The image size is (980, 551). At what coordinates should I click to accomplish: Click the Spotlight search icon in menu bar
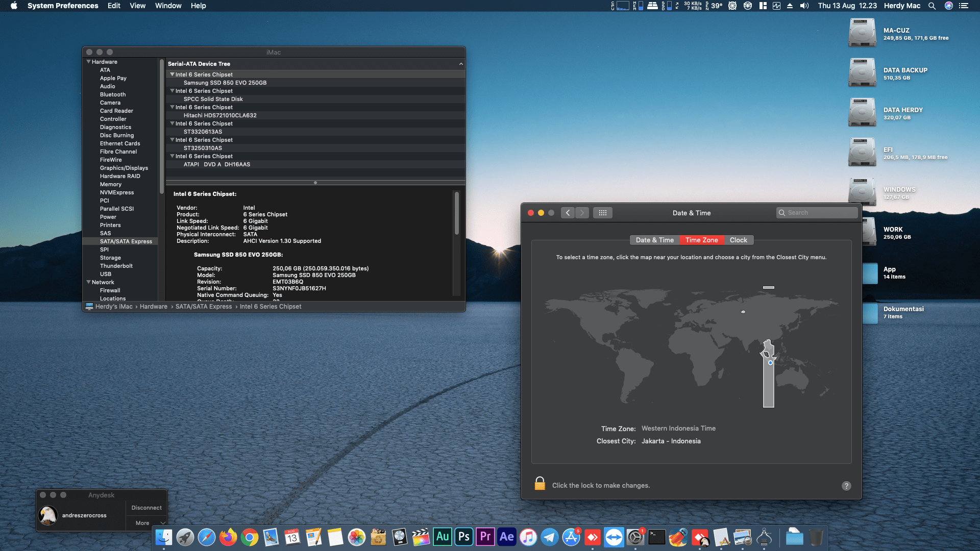coord(932,6)
